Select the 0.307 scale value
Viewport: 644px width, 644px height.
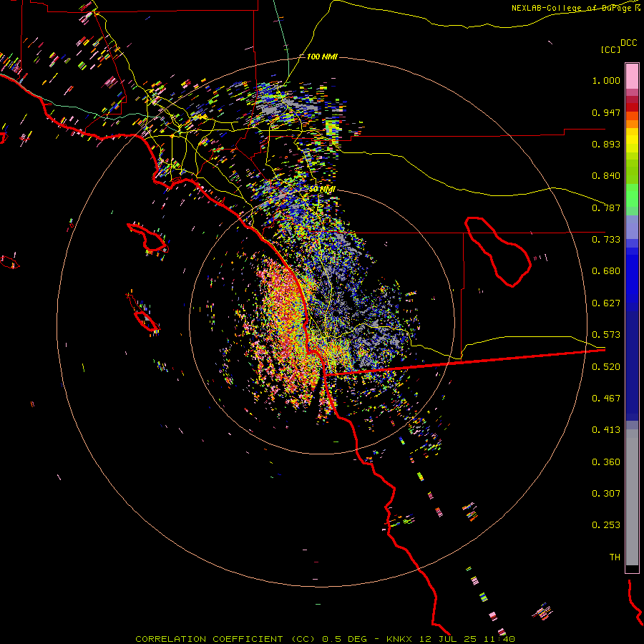tap(606, 494)
